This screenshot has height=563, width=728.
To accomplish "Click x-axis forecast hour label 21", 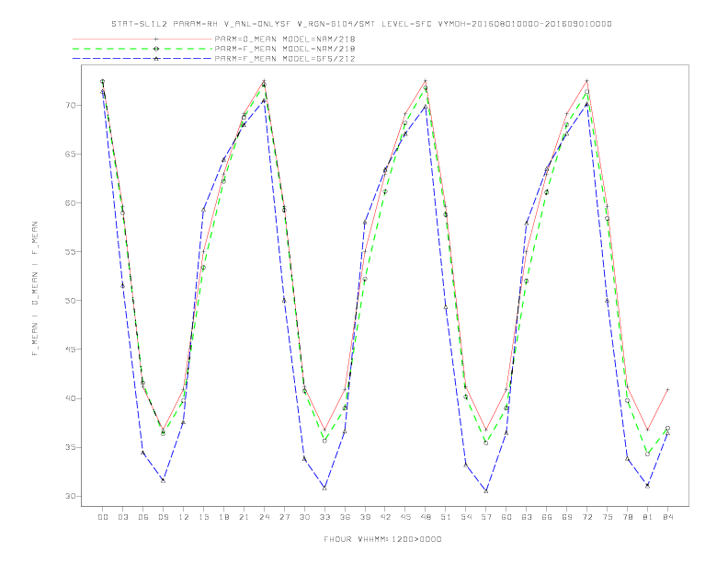I will (244, 517).
